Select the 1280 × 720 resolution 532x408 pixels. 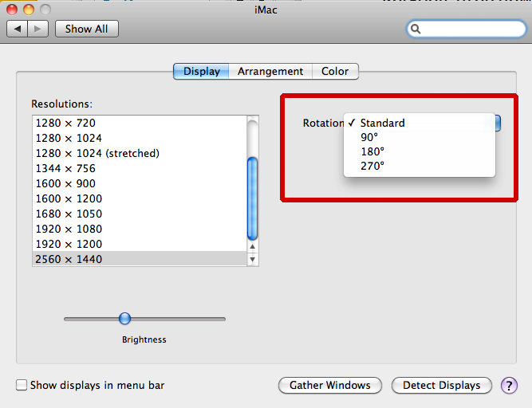pyautogui.click(x=140, y=123)
